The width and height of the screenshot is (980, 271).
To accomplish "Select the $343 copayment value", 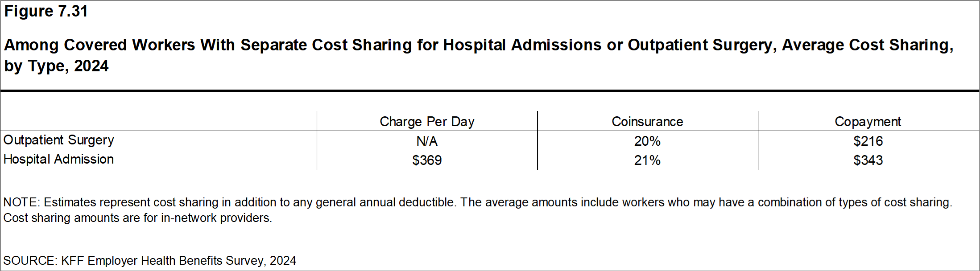I will click(868, 160).
